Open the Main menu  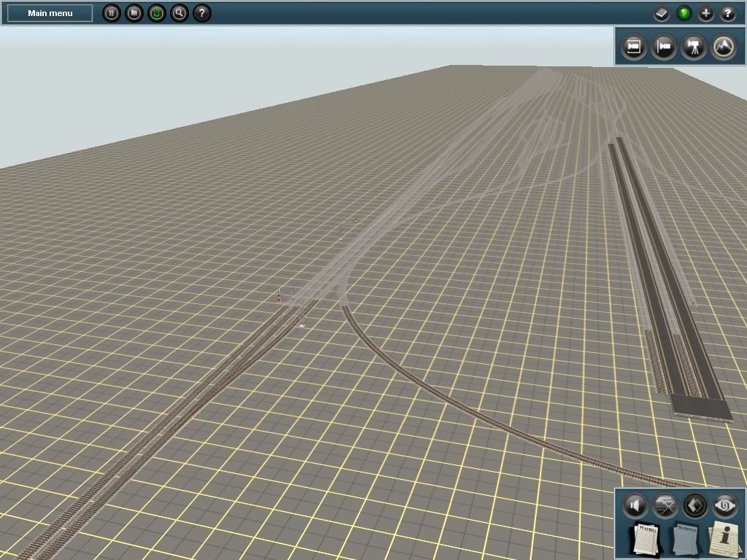click(x=50, y=13)
